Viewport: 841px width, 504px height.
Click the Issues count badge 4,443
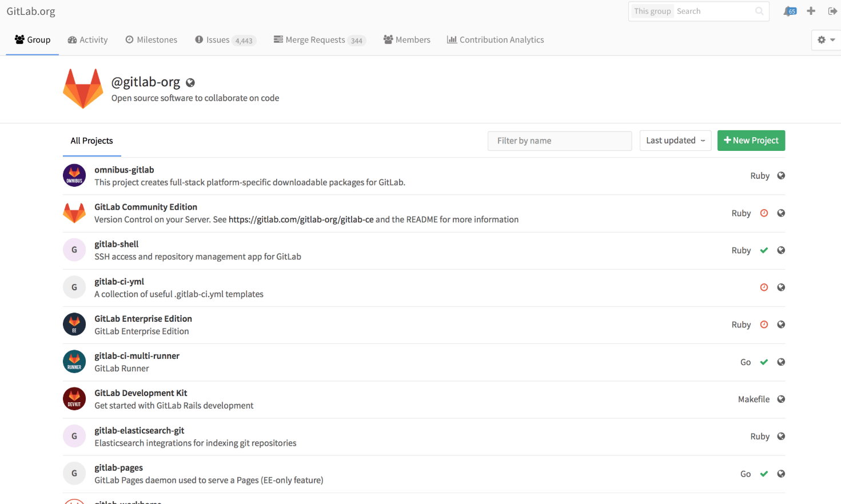[244, 41]
